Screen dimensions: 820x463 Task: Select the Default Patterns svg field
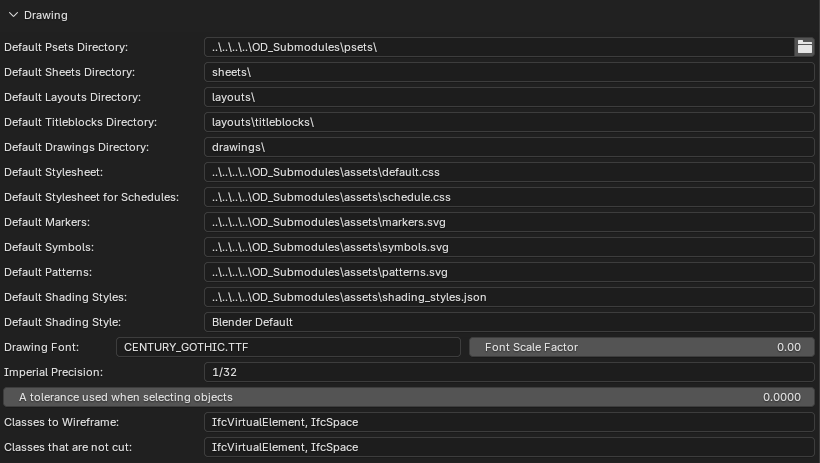(509, 273)
